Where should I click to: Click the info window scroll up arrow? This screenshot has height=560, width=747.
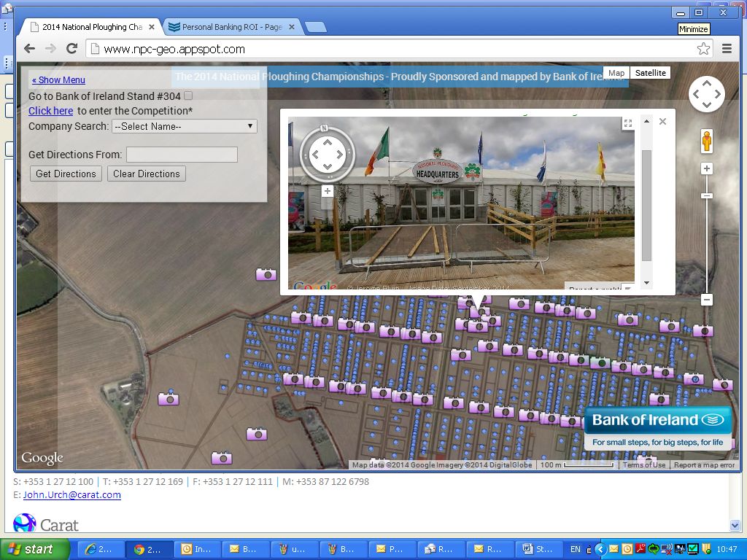tap(646, 122)
